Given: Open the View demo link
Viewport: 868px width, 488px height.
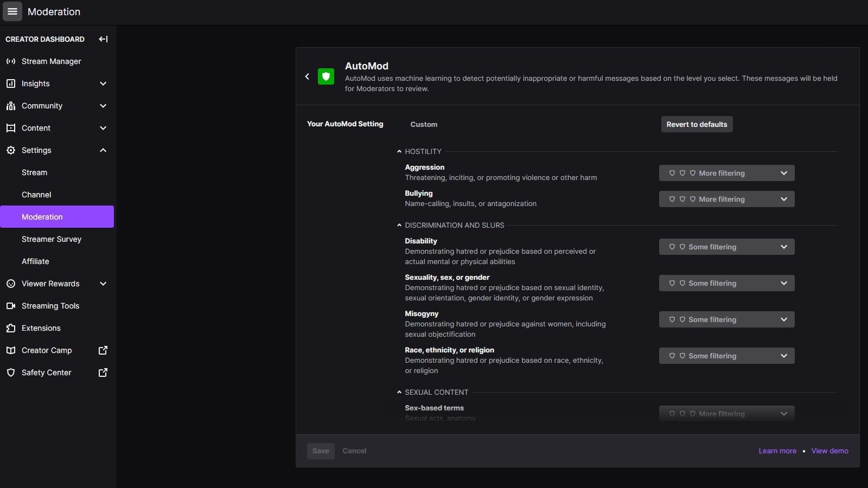Looking at the screenshot, I should [829, 451].
